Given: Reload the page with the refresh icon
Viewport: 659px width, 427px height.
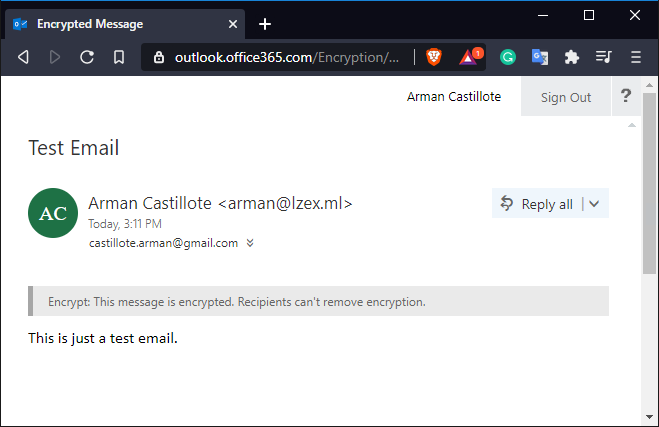Looking at the screenshot, I should 87,57.
